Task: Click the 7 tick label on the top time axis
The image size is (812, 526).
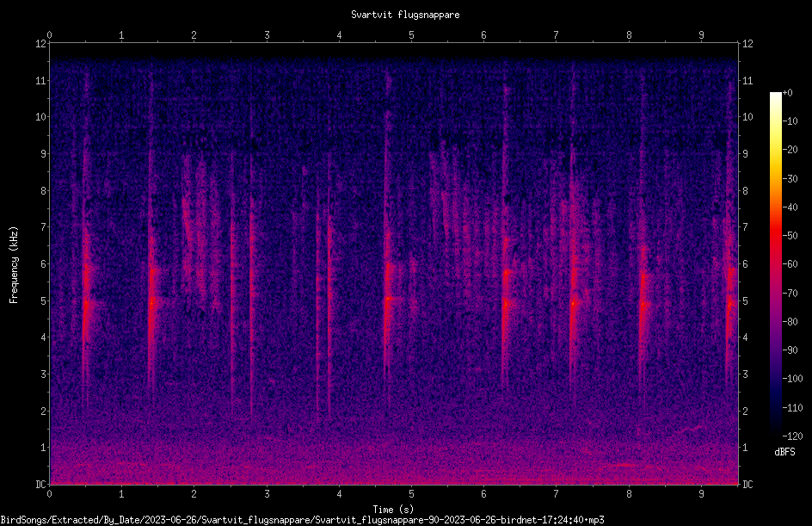Action: [557, 34]
